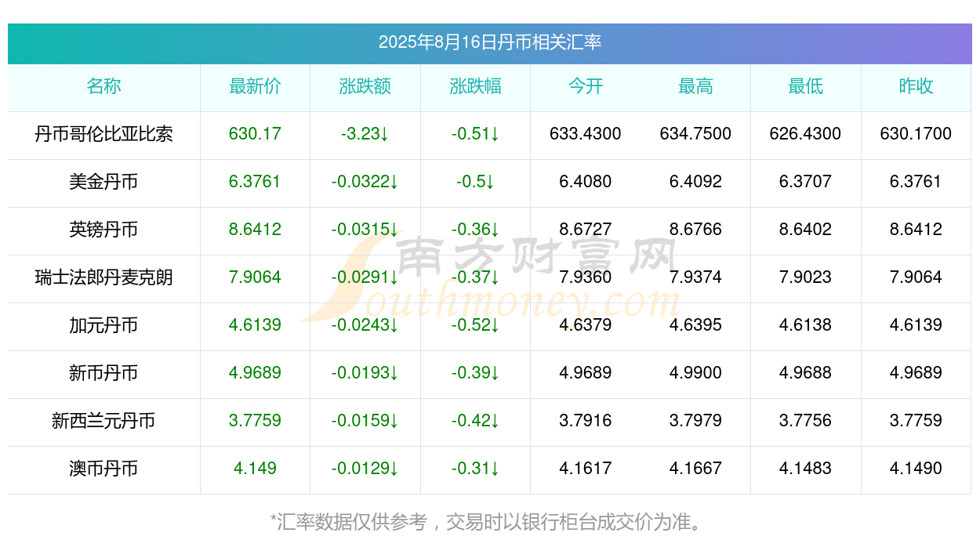Image resolution: width=980 pixels, height=547 pixels.
Task: Select the 名称 column header
Action: click(104, 86)
